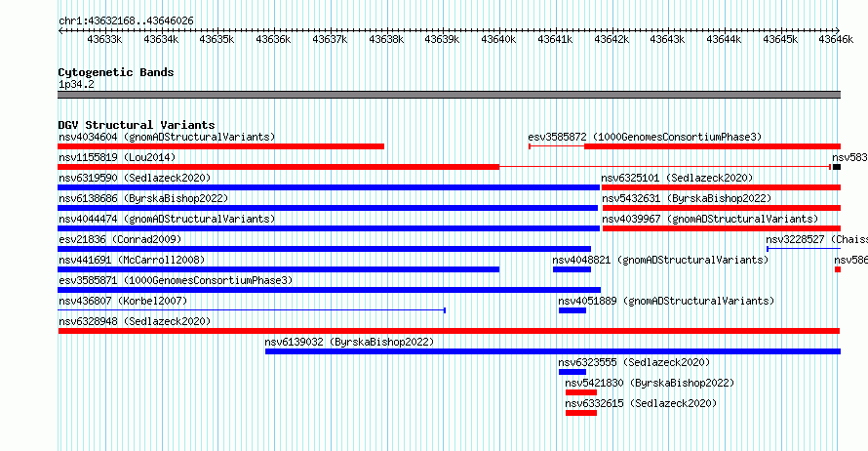Click the Cytogenetic Bands track title
The image size is (868, 451).
pos(116,72)
